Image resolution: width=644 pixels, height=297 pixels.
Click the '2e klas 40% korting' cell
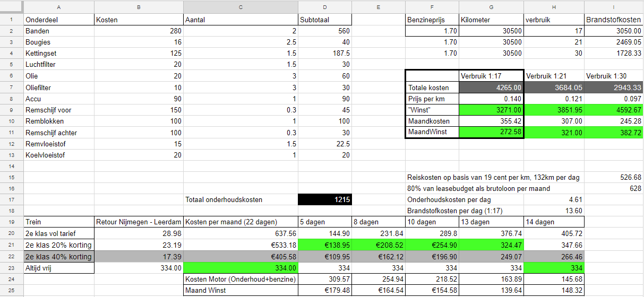point(59,256)
